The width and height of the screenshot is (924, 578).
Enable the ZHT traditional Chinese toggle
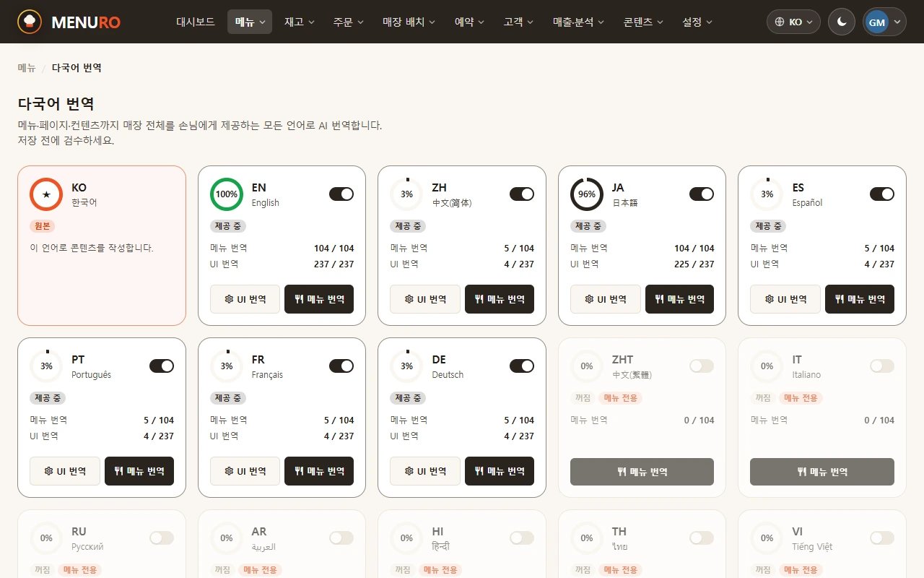pos(702,366)
